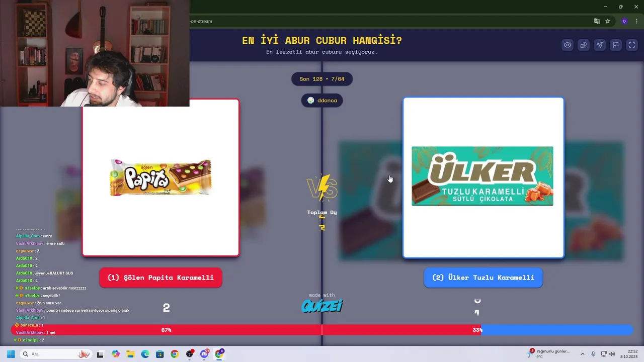The width and height of the screenshot is (644, 362).
Task: Click chat message 'VasiliArkhipov : emre sattı'
Action: [x=40, y=243]
